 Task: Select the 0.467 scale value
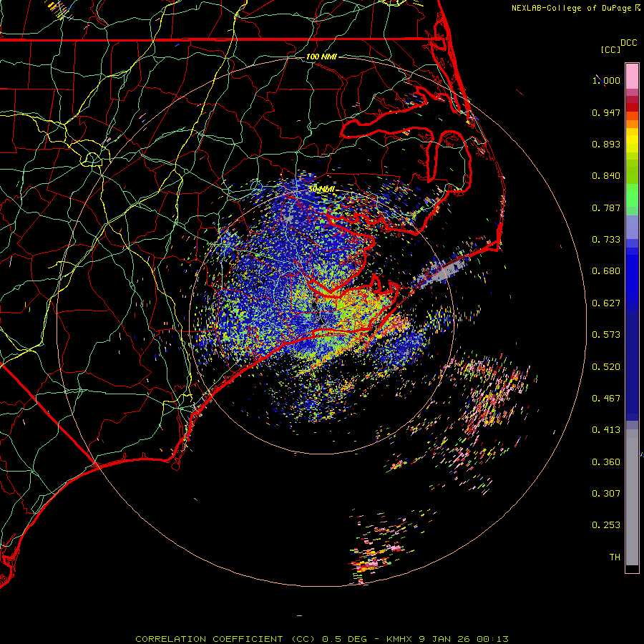(x=606, y=399)
